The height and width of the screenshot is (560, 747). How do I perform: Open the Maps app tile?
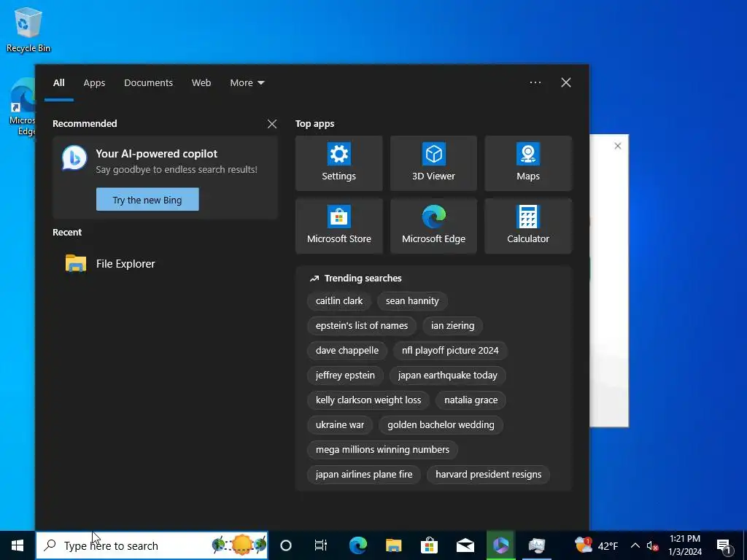(x=528, y=163)
